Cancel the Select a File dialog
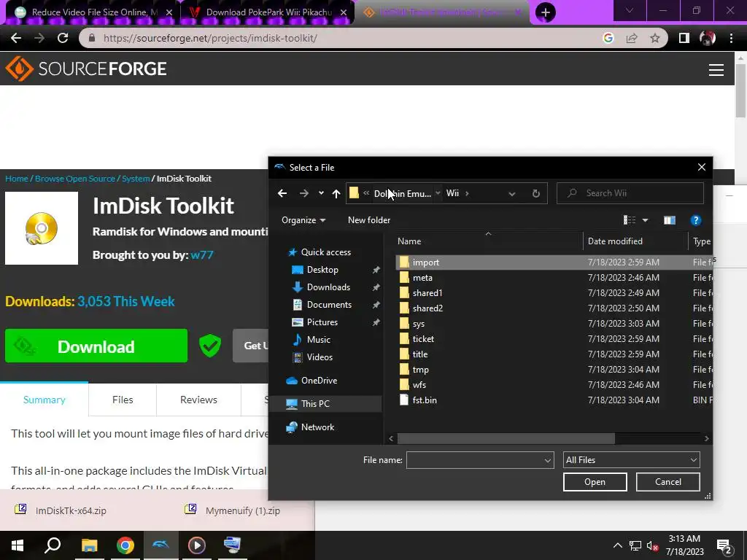 [668, 482]
